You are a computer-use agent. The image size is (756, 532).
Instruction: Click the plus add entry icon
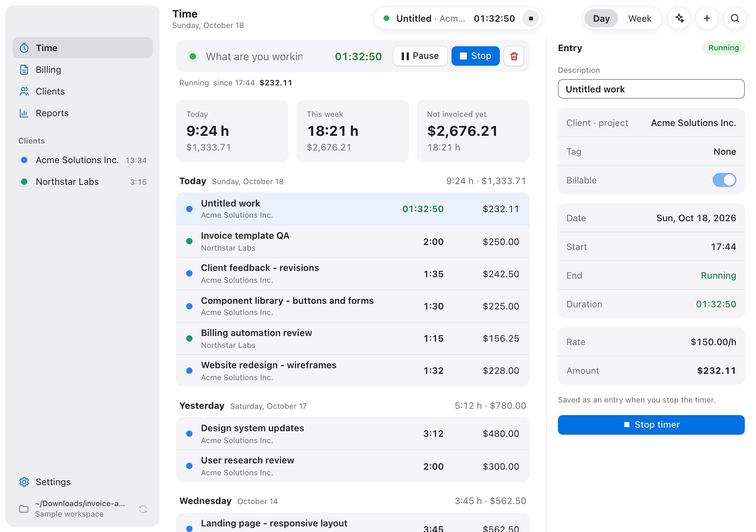tap(707, 18)
